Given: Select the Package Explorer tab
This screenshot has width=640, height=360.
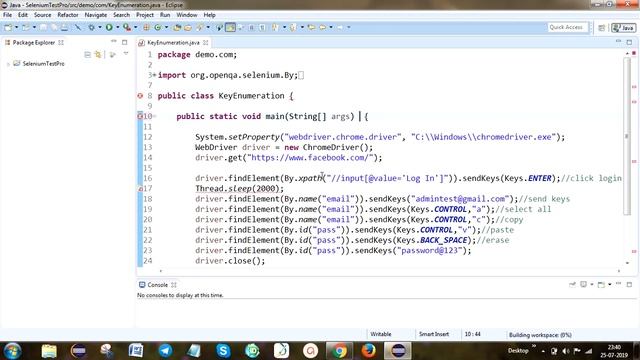Looking at the screenshot, I should click(34, 42).
